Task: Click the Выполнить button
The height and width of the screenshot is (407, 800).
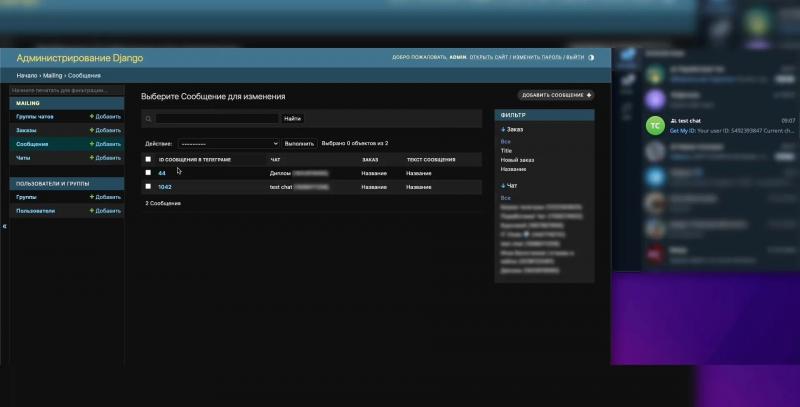Action: tap(299, 144)
